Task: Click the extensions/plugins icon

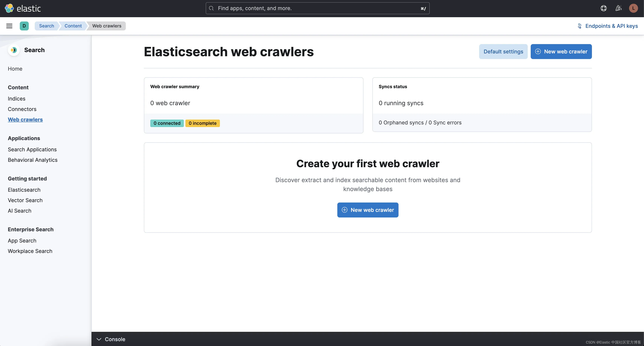Action: tap(618, 8)
